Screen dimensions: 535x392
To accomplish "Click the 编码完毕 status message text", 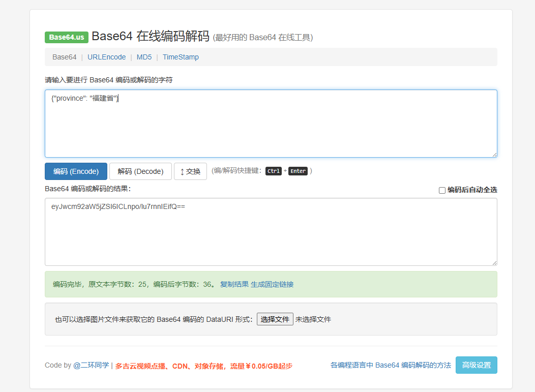I will (x=134, y=284).
